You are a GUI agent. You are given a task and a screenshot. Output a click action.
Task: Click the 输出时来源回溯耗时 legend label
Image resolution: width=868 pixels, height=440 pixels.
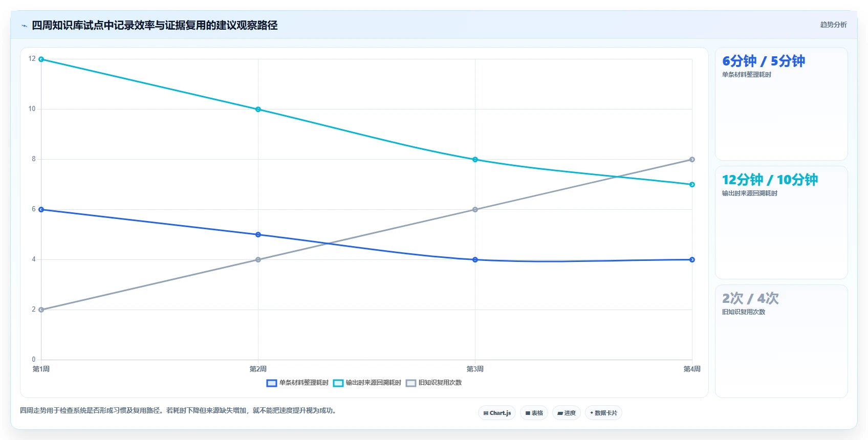coord(374,383)
